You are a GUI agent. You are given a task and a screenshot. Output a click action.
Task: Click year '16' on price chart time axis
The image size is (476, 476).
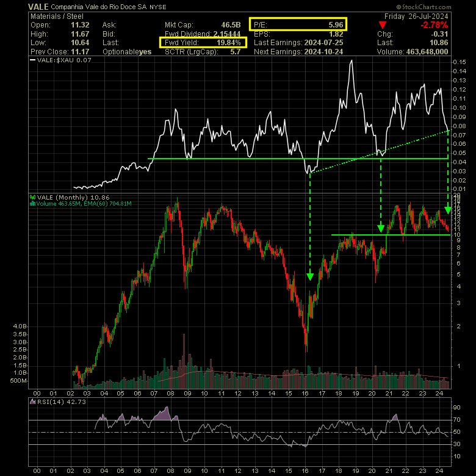pyautogui.click(x=305, y=394)
